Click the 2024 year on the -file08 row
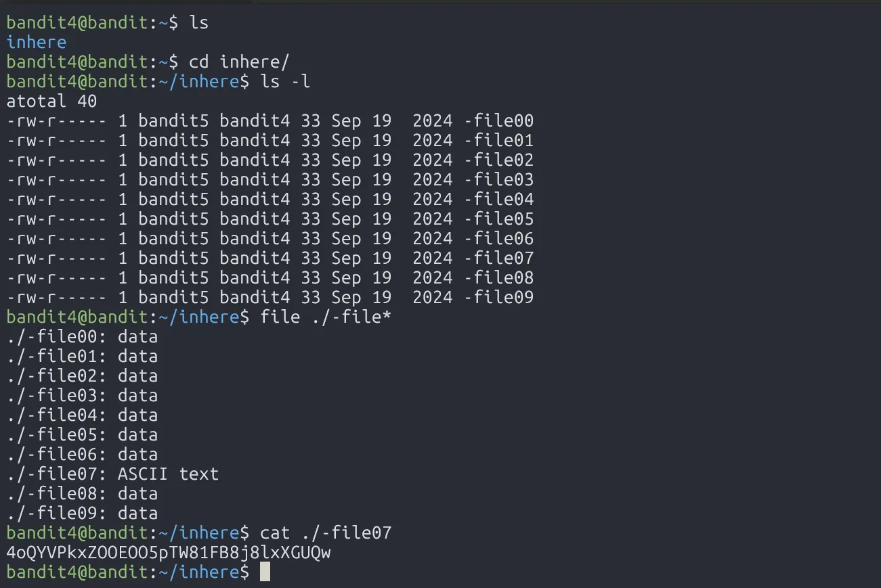 (432, 277)
